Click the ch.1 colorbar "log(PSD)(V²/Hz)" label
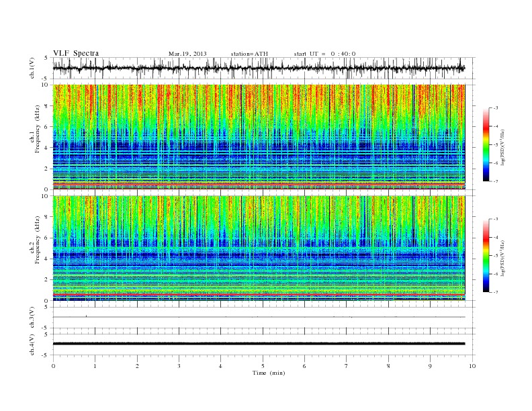 [x=502, y=148]
